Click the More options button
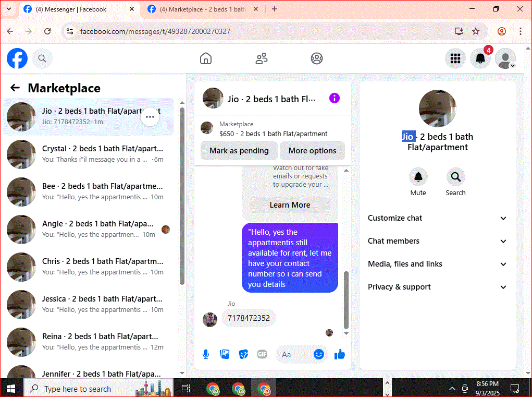 click(312, 151)
